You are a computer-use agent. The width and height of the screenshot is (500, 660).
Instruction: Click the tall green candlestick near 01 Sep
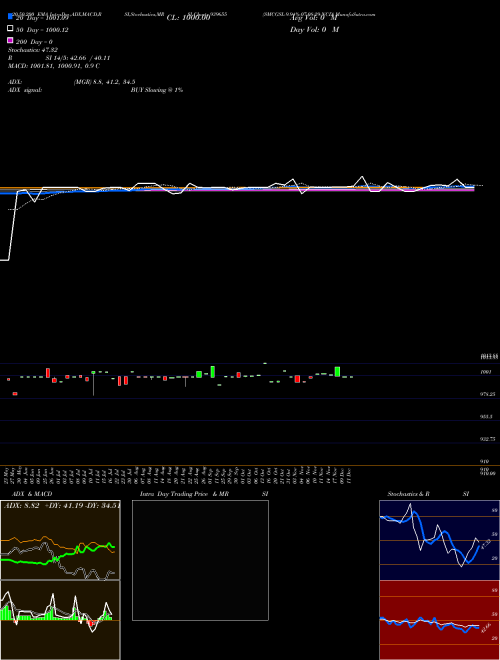pyautogui.click(x=213, y=372)
